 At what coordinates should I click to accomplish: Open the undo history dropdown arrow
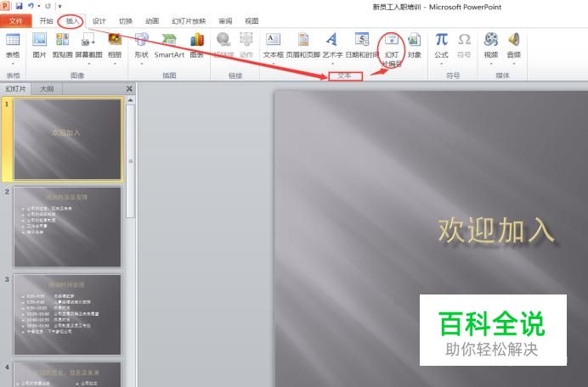(39, 7)
